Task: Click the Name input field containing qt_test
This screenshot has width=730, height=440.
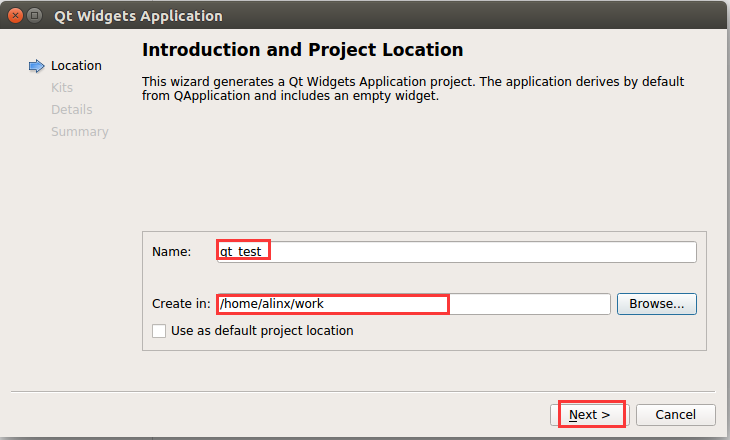Action: 456,252
